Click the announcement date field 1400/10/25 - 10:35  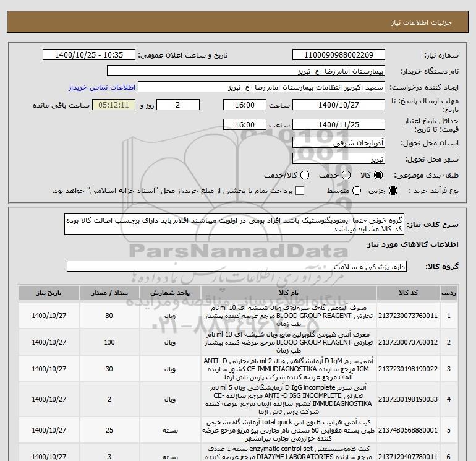click(x=89, y=54)
